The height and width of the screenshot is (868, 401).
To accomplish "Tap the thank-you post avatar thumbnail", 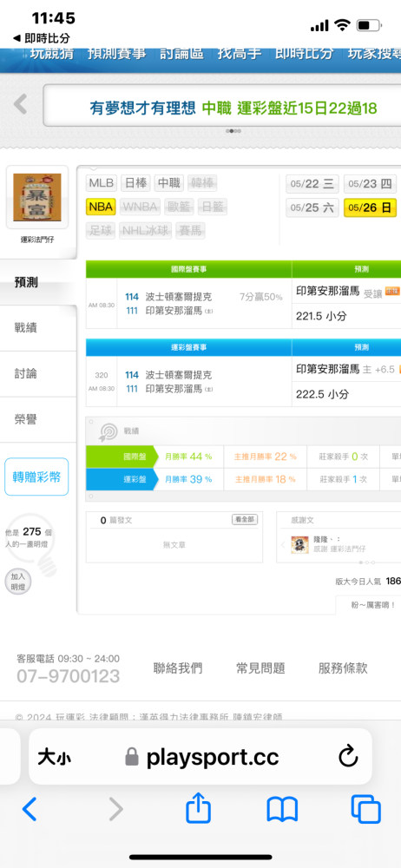I will [299, 544].
